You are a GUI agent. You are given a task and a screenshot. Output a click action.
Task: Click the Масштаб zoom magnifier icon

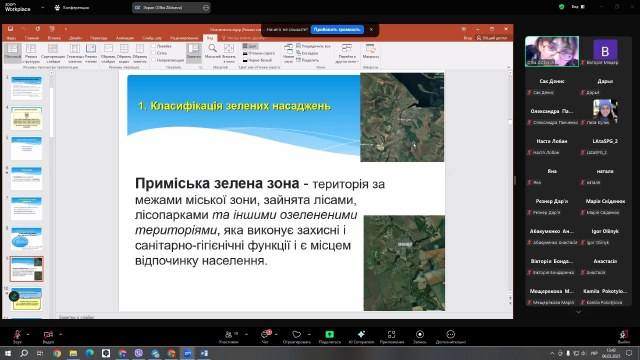(x=213, y=51)
